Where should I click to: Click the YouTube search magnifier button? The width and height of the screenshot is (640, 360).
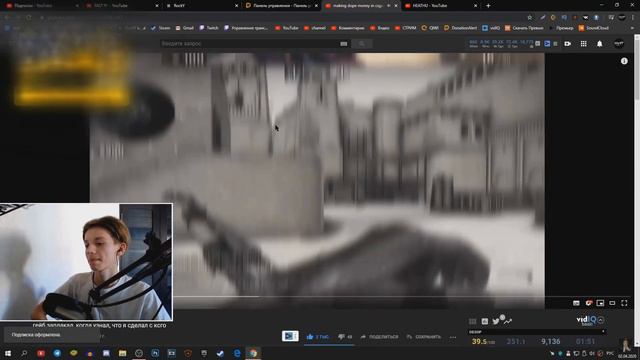click(x=362, y=44)
